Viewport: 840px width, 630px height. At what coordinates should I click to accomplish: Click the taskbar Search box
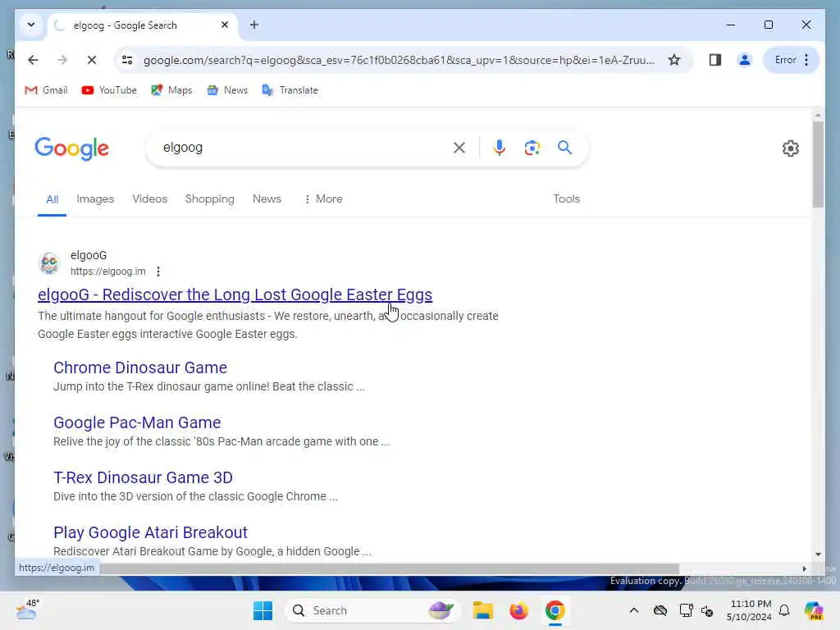(x=373, y=610)
